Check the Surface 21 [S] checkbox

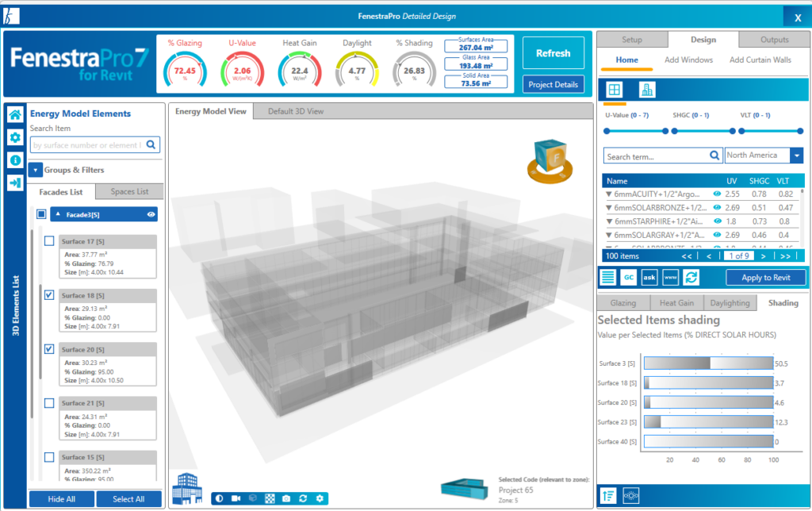(49, 402)
